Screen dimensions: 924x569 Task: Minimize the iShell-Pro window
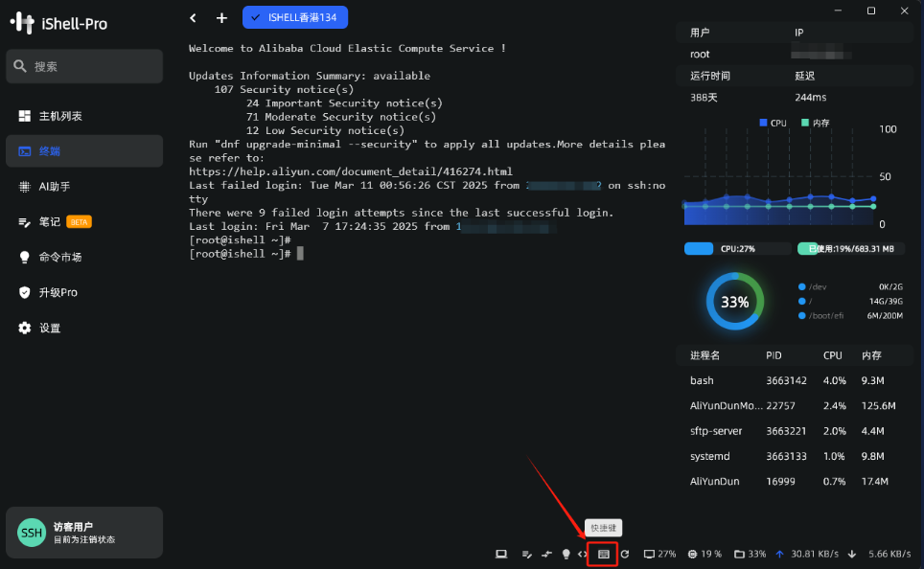(838, 11)
